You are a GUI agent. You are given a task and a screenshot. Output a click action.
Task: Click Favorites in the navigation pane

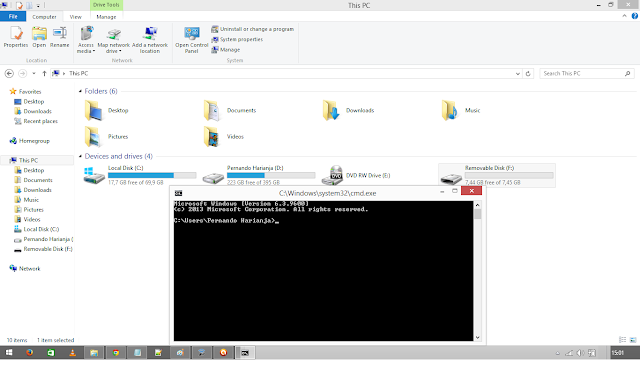click(30, 91)
